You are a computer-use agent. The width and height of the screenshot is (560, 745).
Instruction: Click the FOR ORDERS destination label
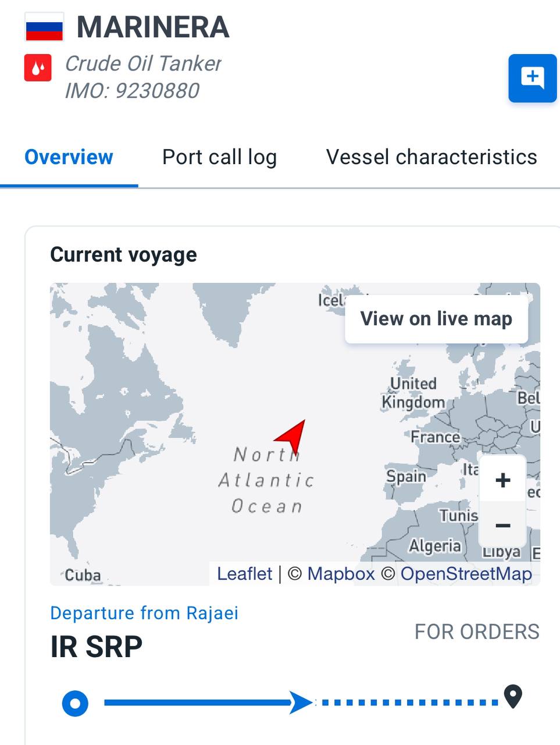point(477,632)
